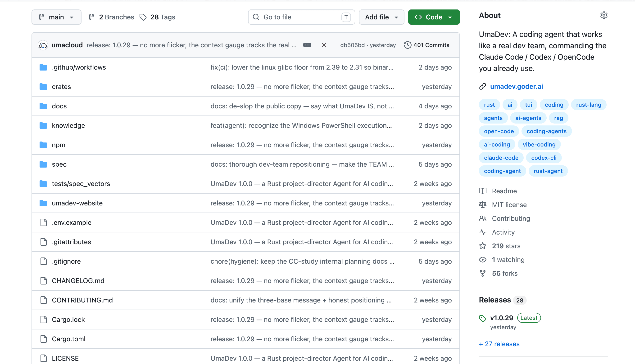This screenshot has height=364, width=635.
Task: Open the LICENSE file
Action: [65, 358]
